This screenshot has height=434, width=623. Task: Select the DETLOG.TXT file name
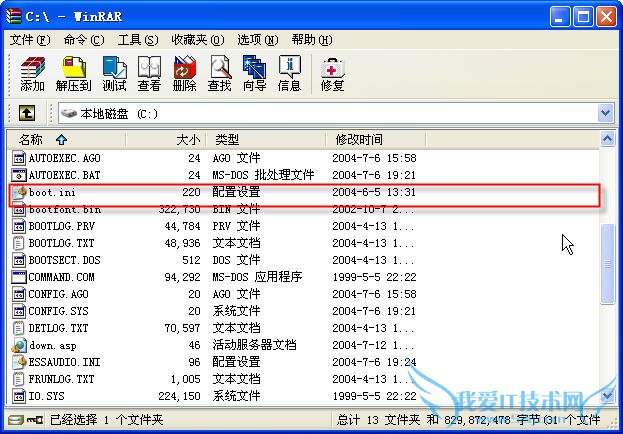[58, 328]
